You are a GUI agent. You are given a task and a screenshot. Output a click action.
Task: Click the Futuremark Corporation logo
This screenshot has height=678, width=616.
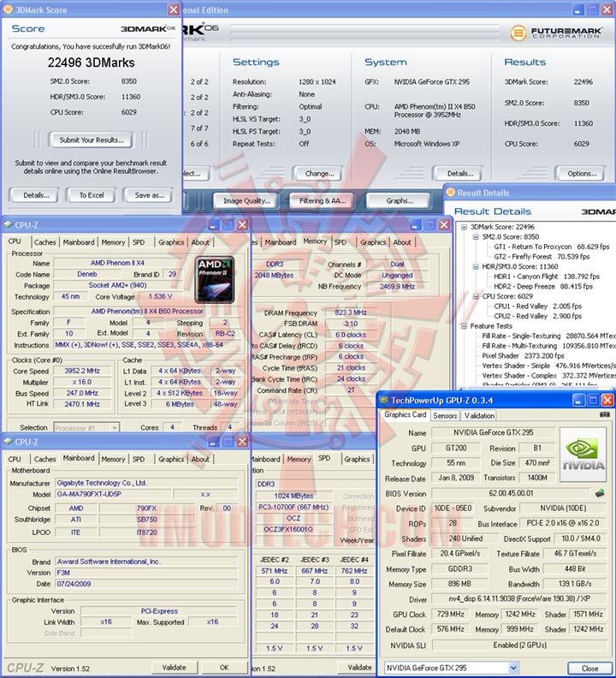coord(556,33)
